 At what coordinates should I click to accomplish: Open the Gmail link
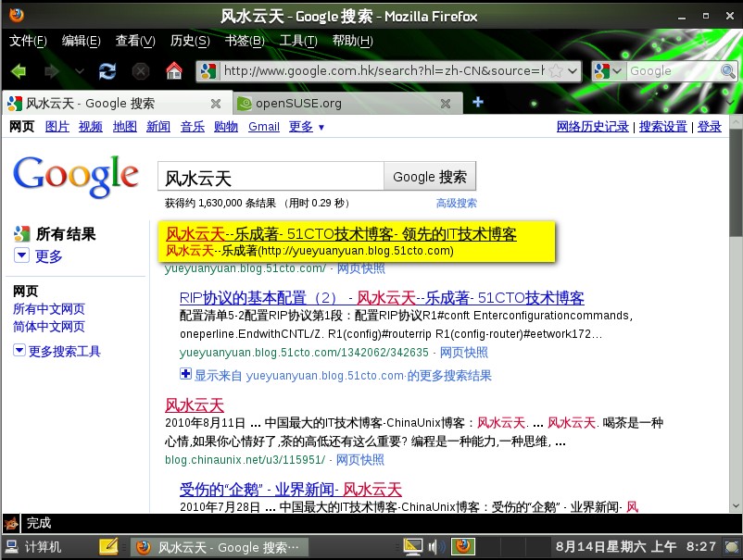[264, 127]
